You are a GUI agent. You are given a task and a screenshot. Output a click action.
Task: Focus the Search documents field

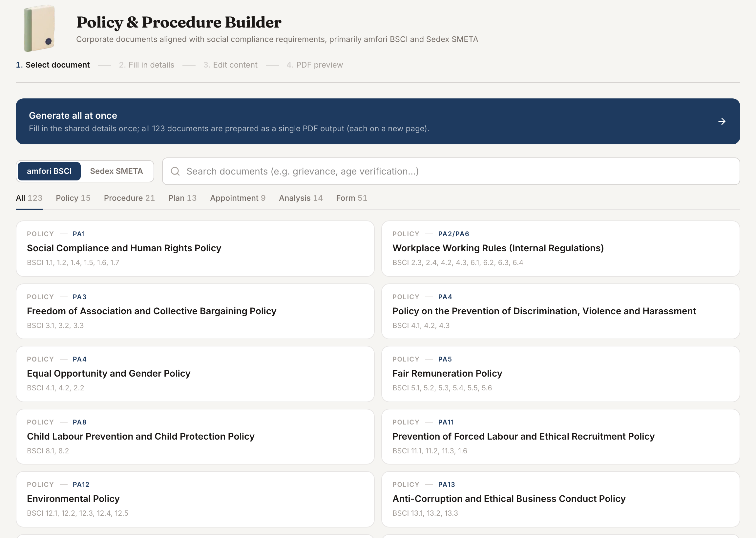coord(451,171)
